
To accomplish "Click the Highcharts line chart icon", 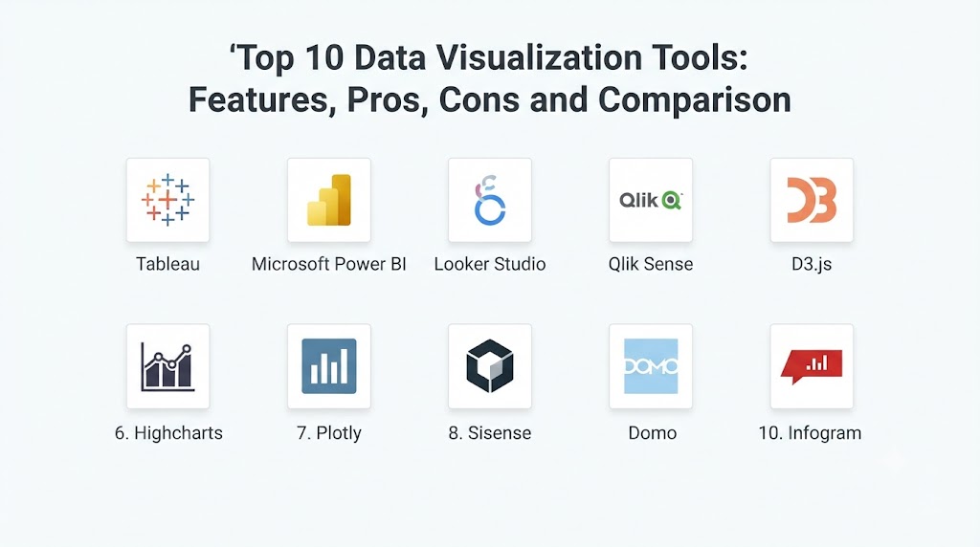I will coord(167,366).
